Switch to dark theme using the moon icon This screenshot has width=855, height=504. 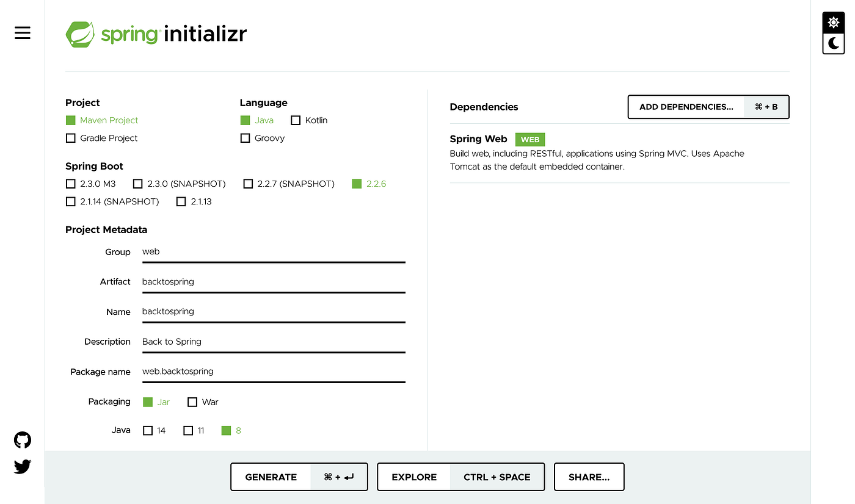point(833,43)
